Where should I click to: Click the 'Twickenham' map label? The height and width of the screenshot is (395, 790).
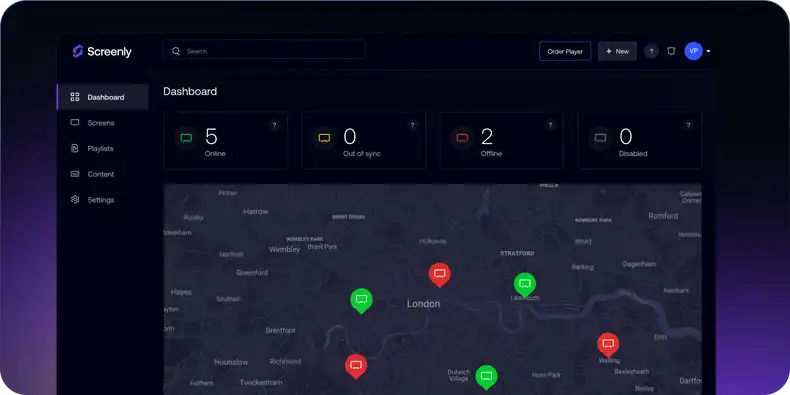[x=260, y=382]
